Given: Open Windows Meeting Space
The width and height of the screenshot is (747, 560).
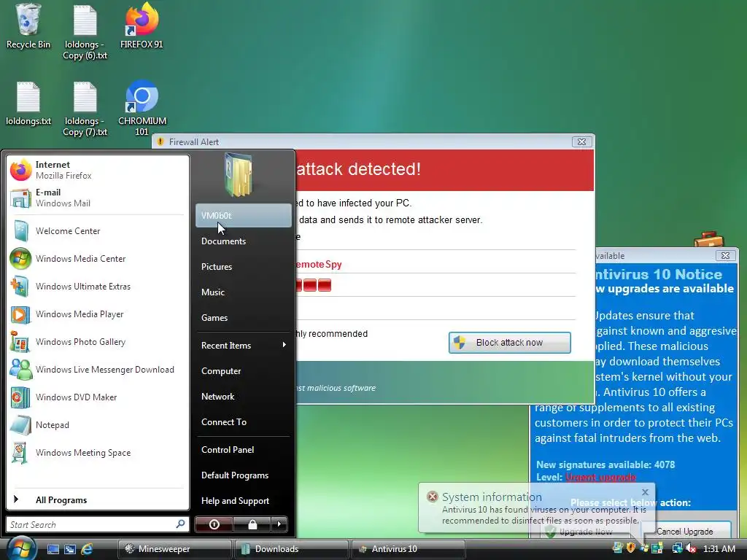Looking at the screenshot, I should click(98, 452).
